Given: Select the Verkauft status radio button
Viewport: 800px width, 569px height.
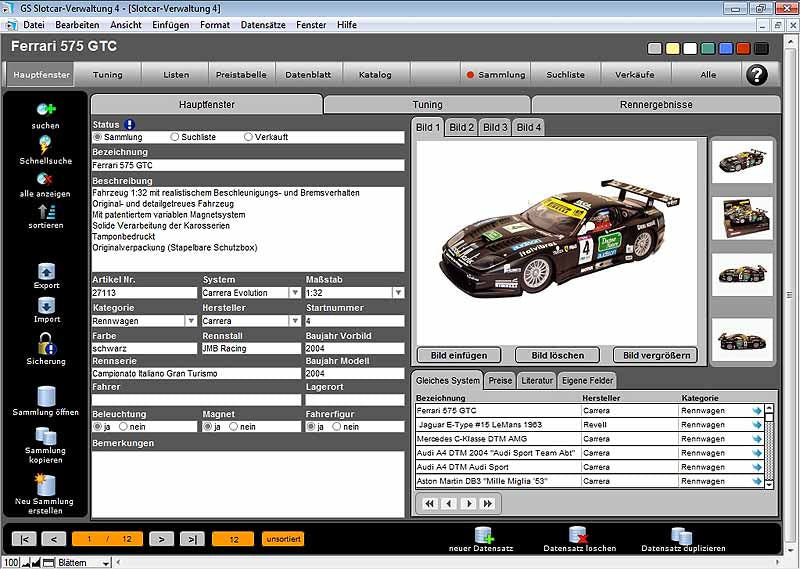Looking at the screenshot, I should click(249, 137).
